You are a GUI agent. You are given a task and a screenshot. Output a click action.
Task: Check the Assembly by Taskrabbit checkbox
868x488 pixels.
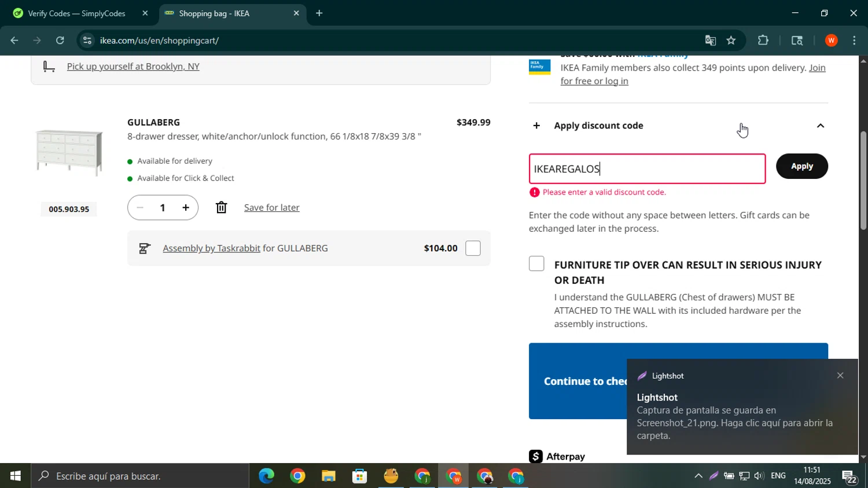(473, 248)
